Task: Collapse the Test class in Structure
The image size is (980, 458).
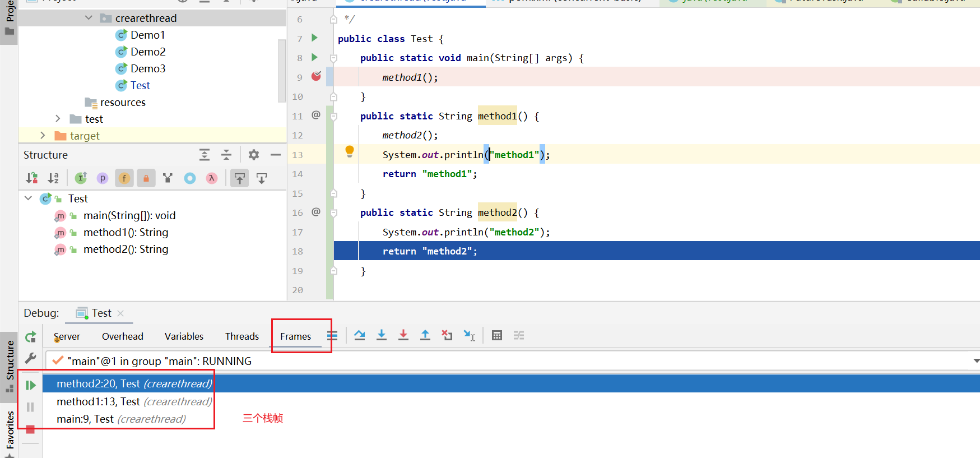Action: 28,198
